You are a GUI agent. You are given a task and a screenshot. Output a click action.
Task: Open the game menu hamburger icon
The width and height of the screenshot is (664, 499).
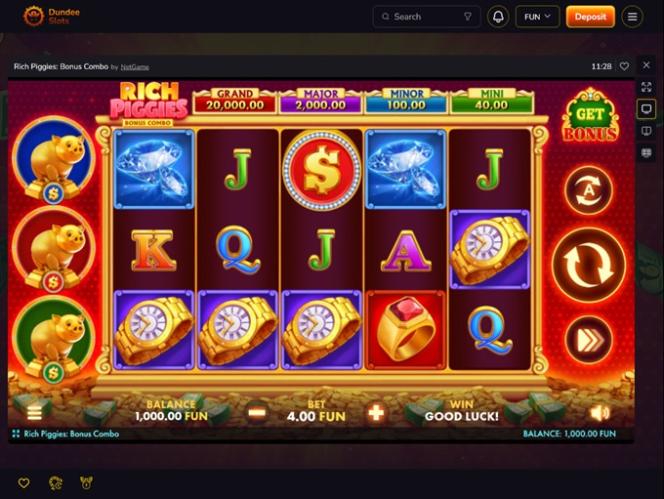click(34, 412)
